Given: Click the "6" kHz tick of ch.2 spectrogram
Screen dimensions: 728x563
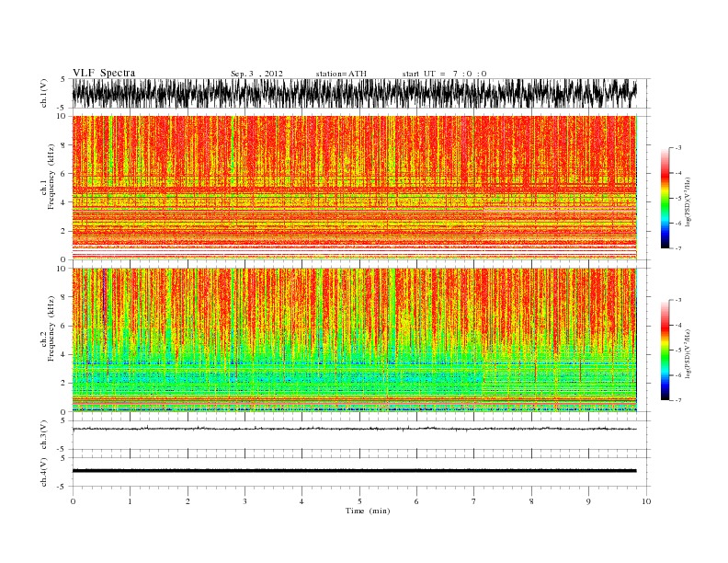Looking at the screenshot, I should coord(63,326).
